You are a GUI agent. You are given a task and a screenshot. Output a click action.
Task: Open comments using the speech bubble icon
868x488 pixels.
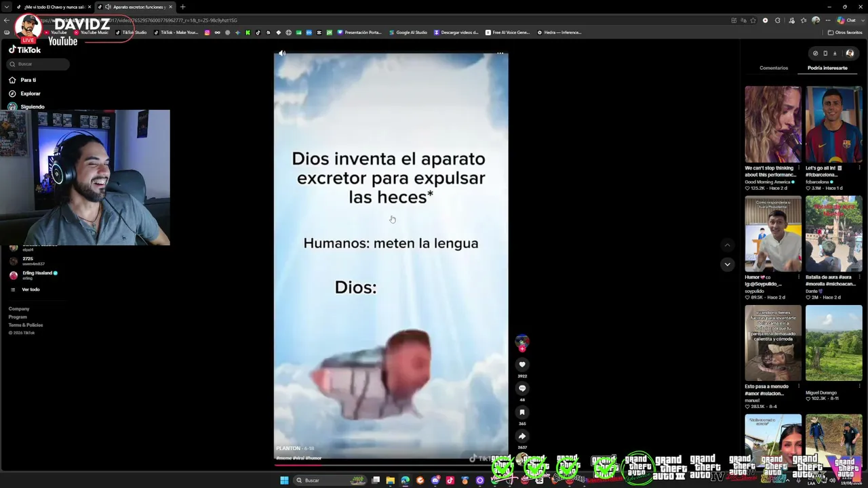pos(522,388)
